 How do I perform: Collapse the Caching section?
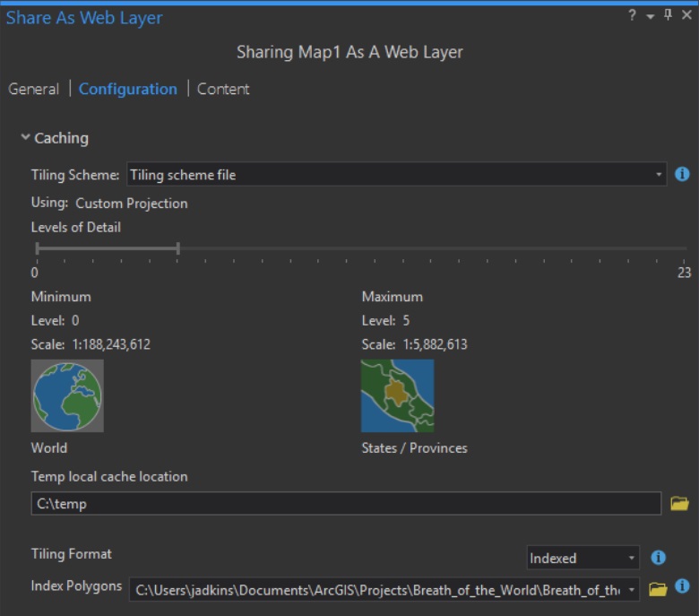click(26, 138)
